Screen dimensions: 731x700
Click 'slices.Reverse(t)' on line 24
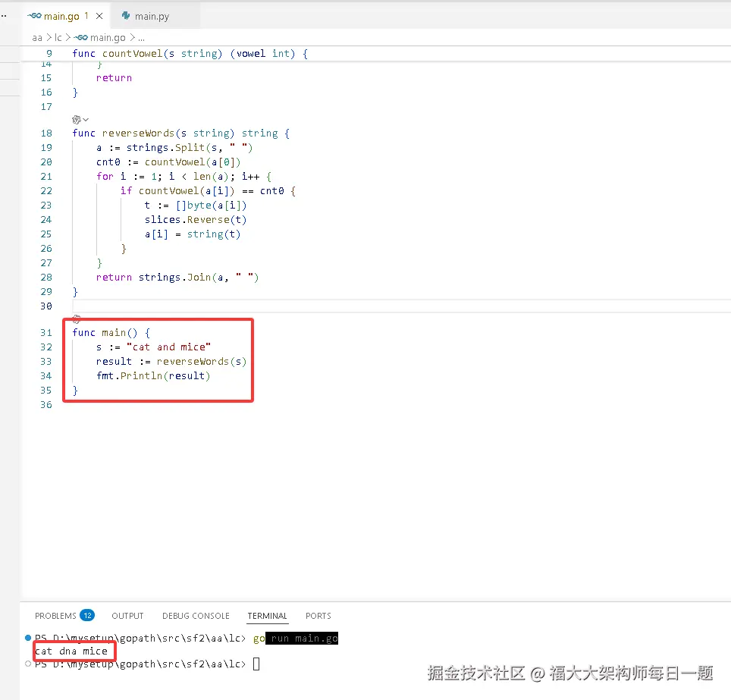[196, 219]
